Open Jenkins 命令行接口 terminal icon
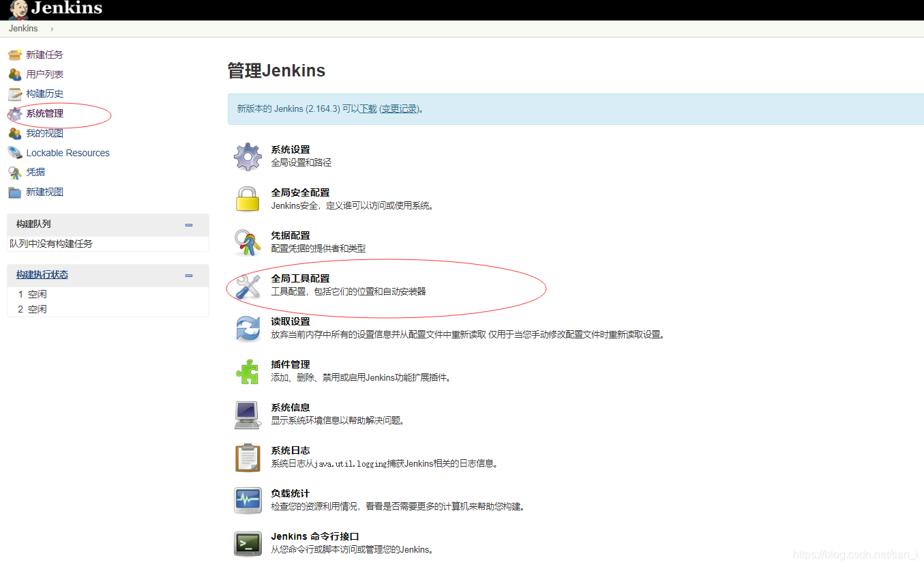 pos(248,544)
